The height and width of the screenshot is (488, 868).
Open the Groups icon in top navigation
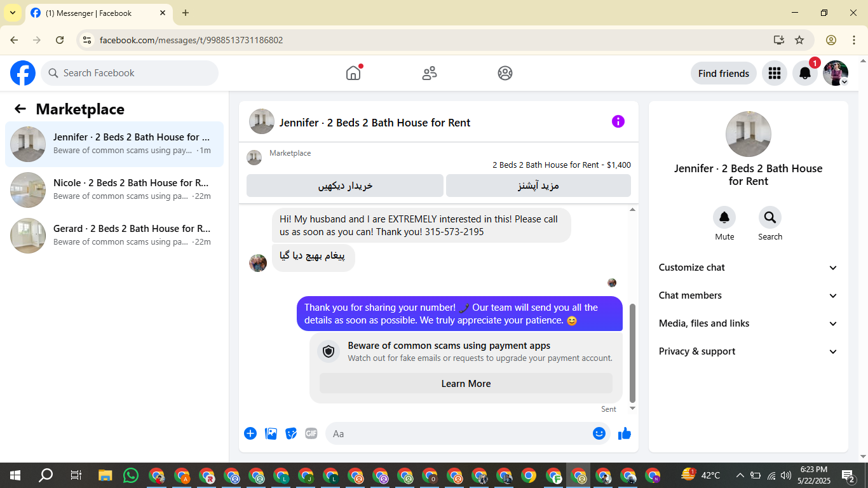[x=505, y=73]
